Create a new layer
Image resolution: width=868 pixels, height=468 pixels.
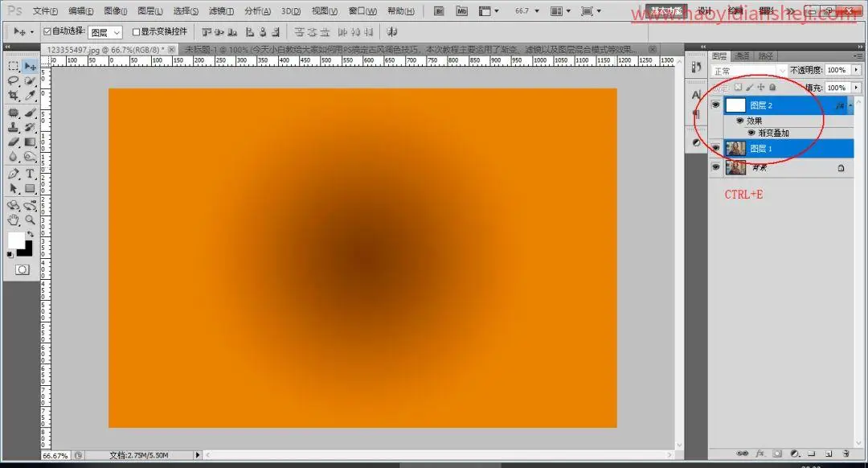pyautogui.click(x=829, y=453)
